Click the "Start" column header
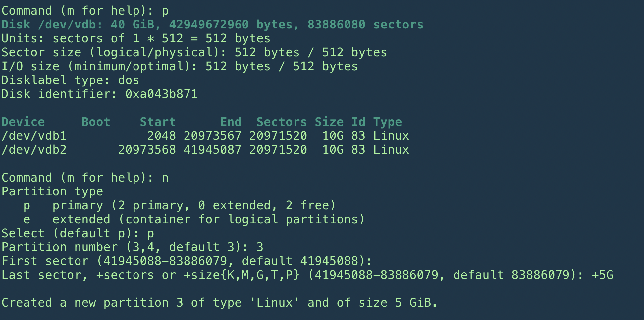 (x=158, y=122)
